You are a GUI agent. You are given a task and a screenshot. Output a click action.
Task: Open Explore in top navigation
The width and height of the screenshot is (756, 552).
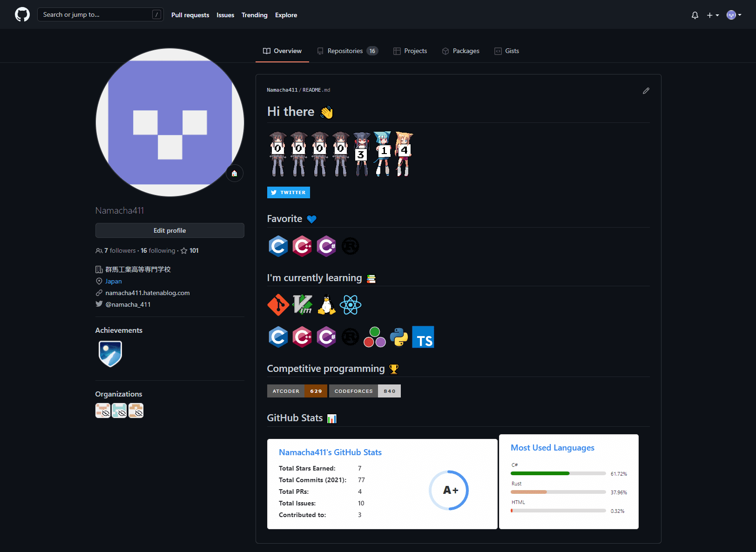(x=286, y=15)
